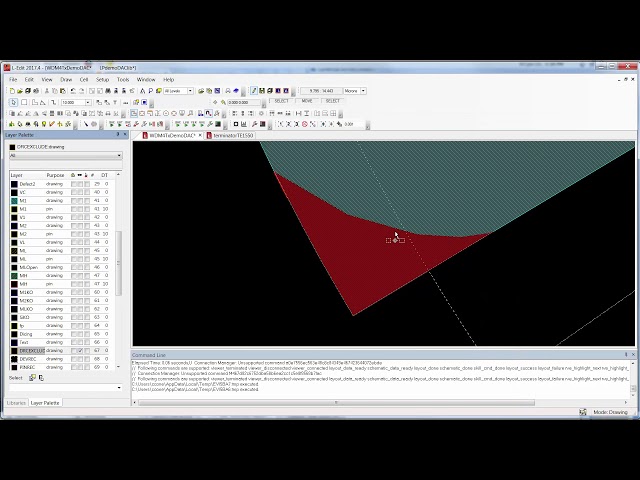Select the arrow Selection tool
Viewport: 640px width, 480px height.
click(x=13, y=102)
